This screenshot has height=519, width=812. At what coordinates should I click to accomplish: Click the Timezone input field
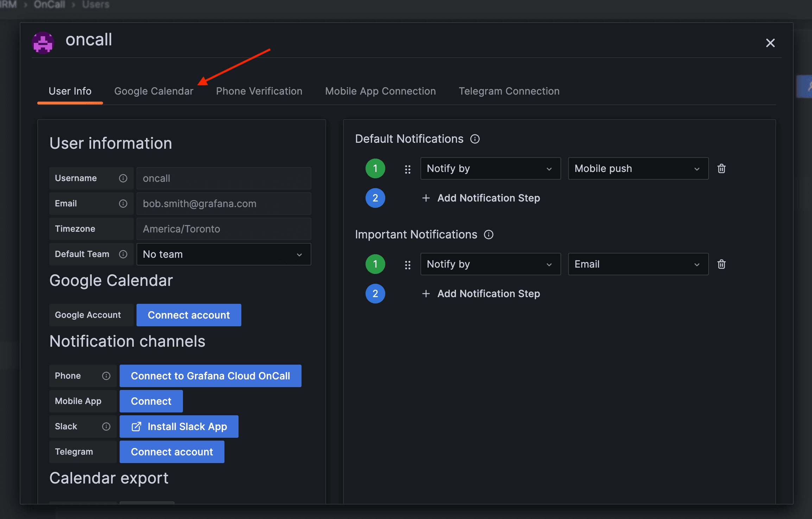(223, 229)
